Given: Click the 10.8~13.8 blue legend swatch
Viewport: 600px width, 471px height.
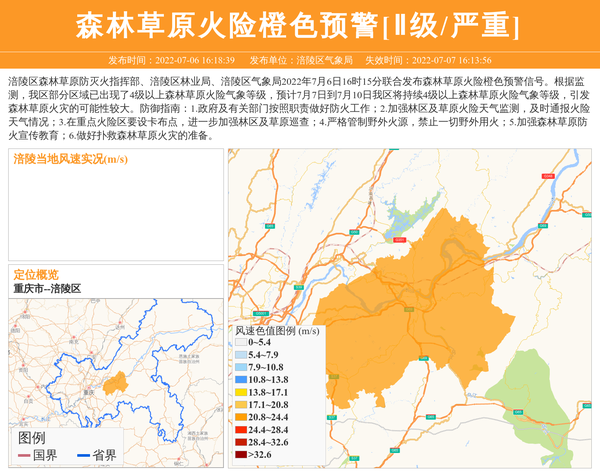Looking at the screenshot, I should click(240, 380).
